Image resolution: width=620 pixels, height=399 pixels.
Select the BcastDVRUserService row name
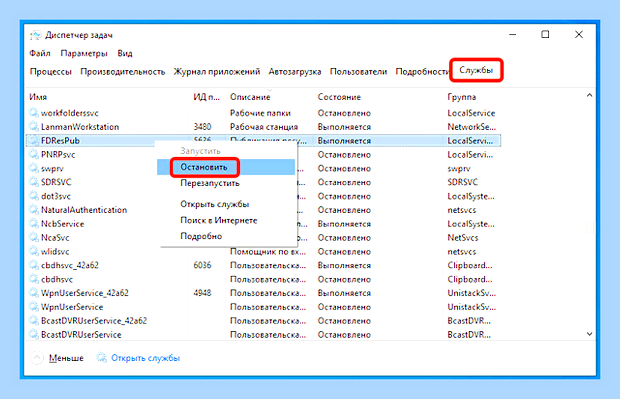[x=81, y=335]
